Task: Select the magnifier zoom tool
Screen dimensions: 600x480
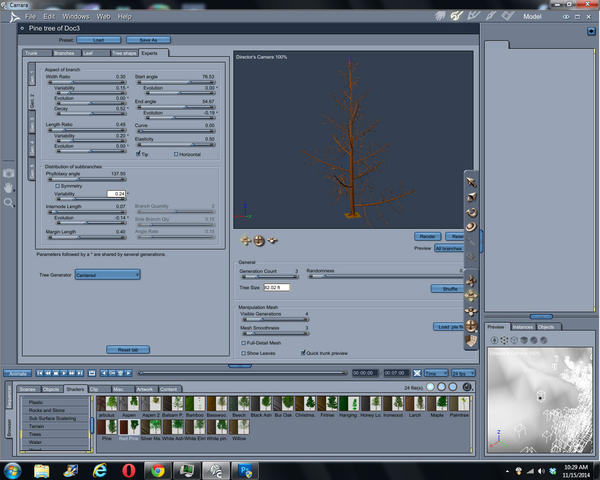Action: click(9, 202)
